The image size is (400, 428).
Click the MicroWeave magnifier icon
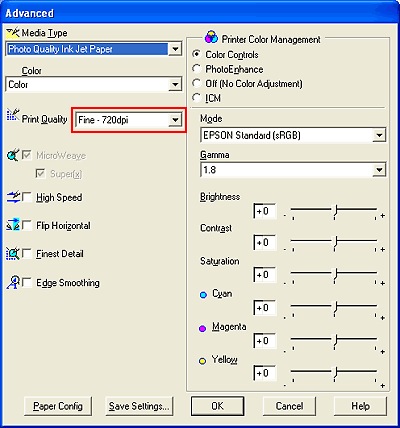tap(13, 156)
